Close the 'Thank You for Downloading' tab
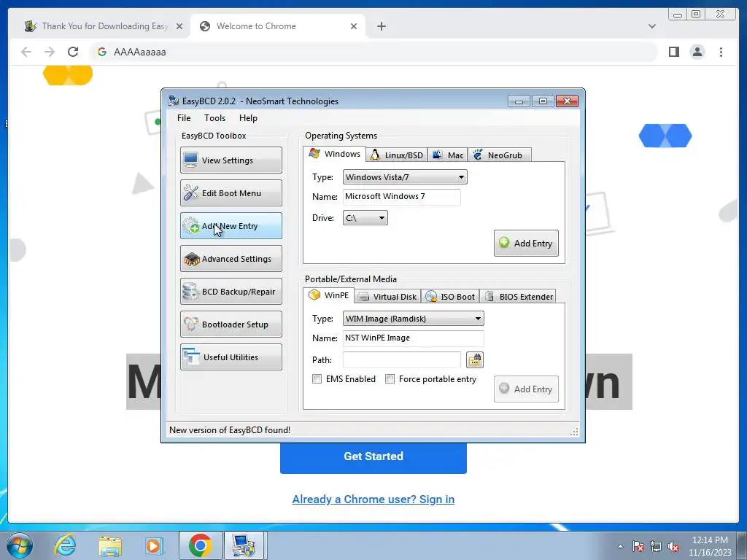This screenshot has width=747, height=560. (179, 26)
